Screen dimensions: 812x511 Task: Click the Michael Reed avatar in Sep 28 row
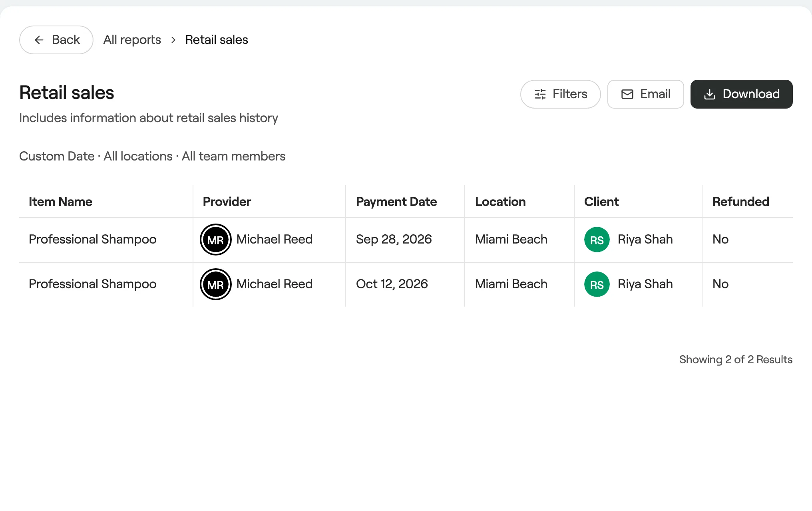[x=216, y=240]
